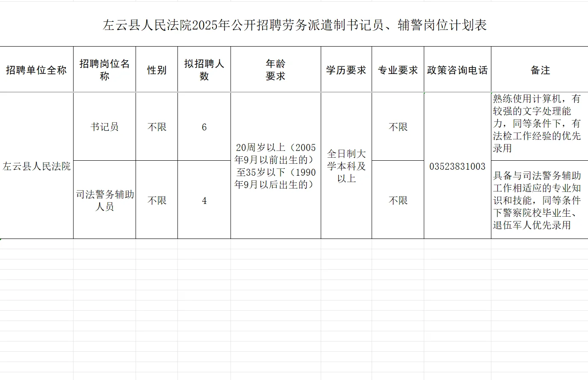Select the 拟招聘人数 header cell
588x380 pixels.
(x=204, y=70)
